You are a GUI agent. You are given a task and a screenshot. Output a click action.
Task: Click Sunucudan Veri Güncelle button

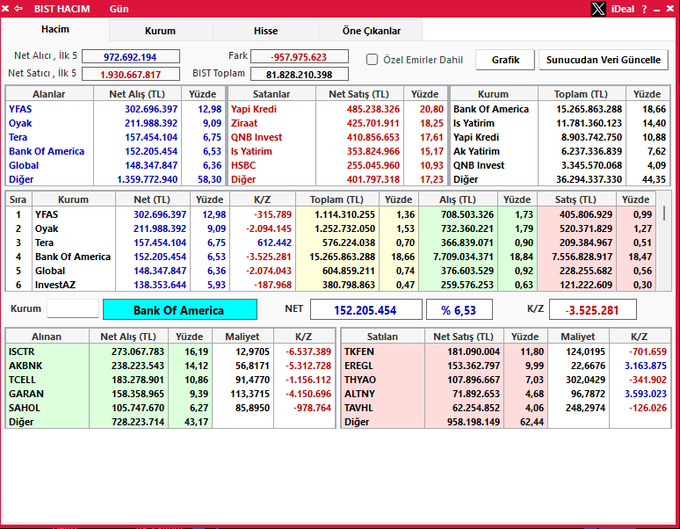tap(603, 60)
